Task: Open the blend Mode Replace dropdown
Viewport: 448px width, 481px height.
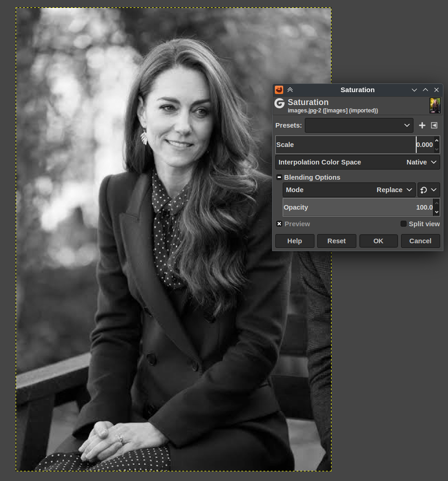Action: click(x=349, y=190)
